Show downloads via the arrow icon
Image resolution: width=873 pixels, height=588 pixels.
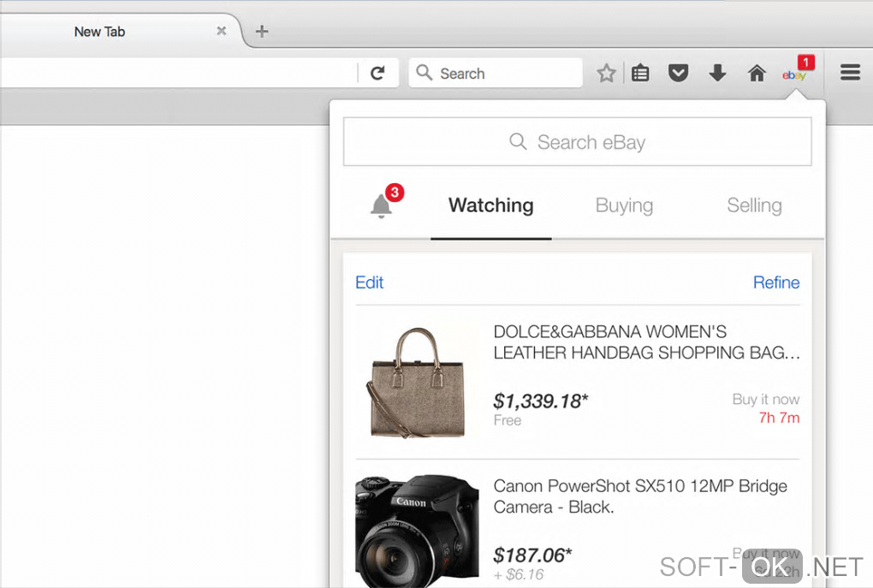click(718, 73)
